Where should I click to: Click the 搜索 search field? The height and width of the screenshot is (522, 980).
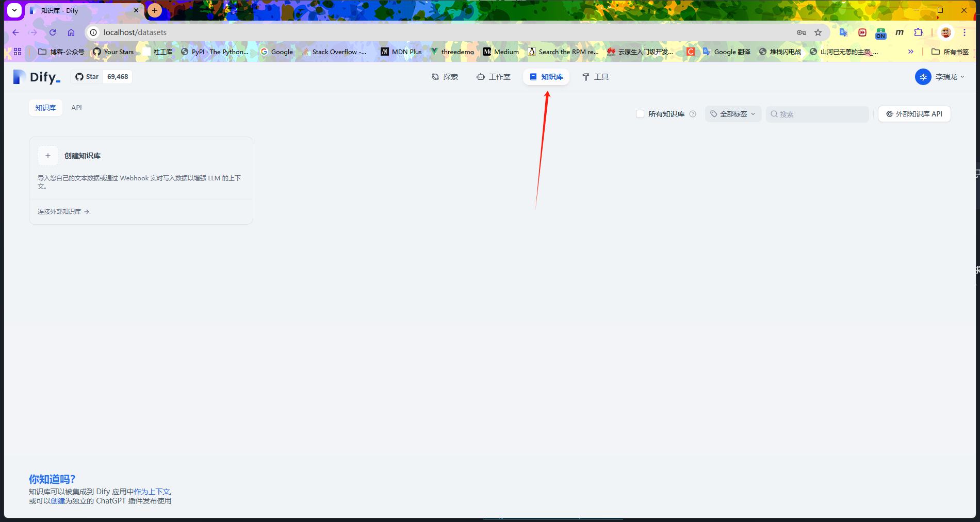[x=818, y=114]
